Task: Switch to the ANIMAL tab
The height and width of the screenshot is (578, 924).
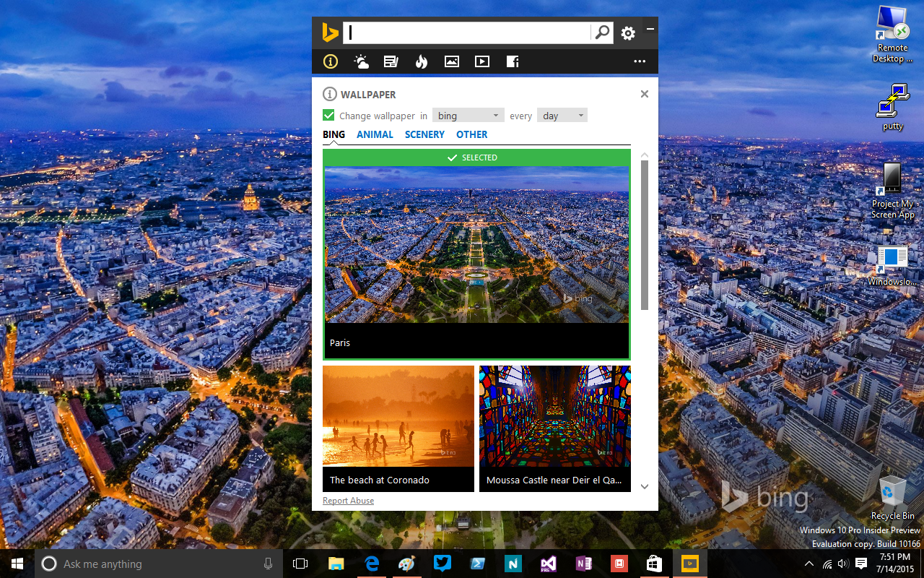Action: (375, 134)
